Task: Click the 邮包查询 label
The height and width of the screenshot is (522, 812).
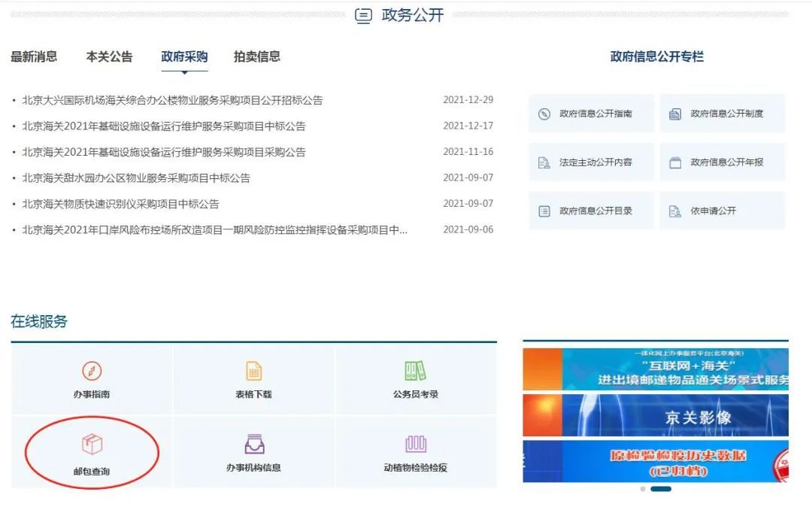Action: click(92, 472)
